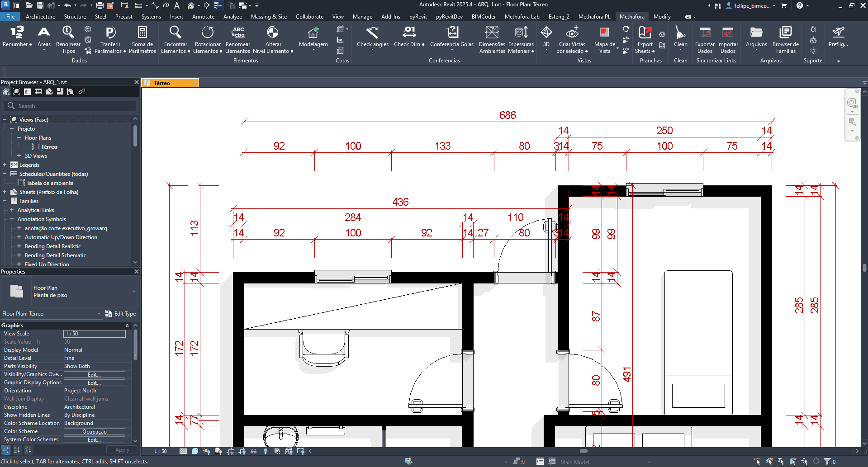Image resolution: width=868 pixels, height=467 pixels.
Task: Collapse the Floor Plans tree node
Action: [19, 138]
